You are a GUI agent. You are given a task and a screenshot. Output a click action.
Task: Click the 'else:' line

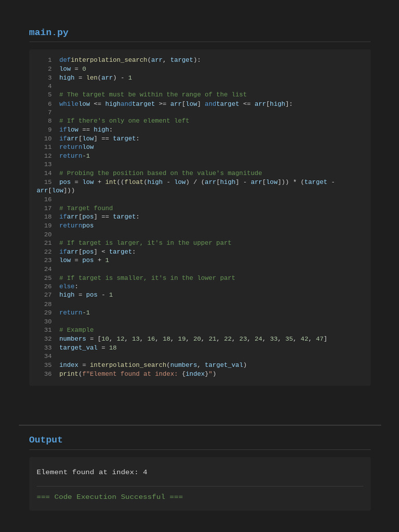[69, 286]
